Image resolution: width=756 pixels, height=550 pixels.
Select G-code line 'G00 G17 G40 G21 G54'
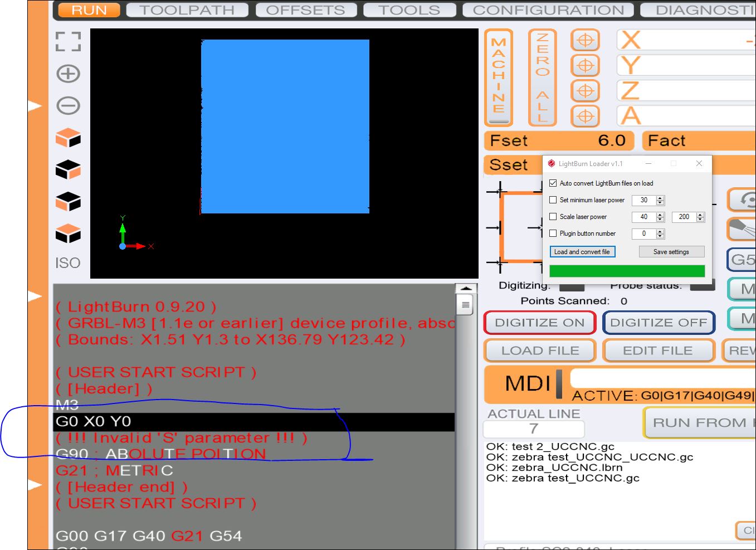[149, 536]
